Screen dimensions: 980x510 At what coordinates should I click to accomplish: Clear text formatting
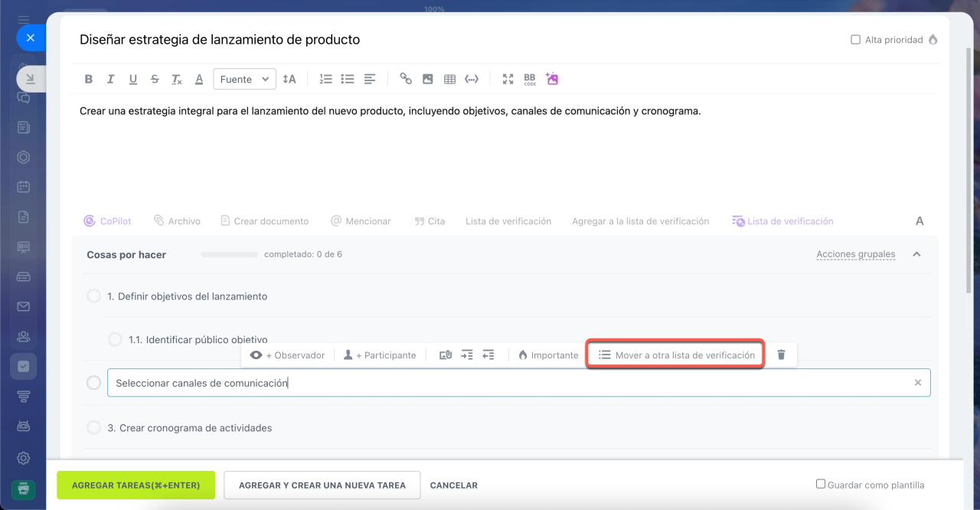[177, 79]
